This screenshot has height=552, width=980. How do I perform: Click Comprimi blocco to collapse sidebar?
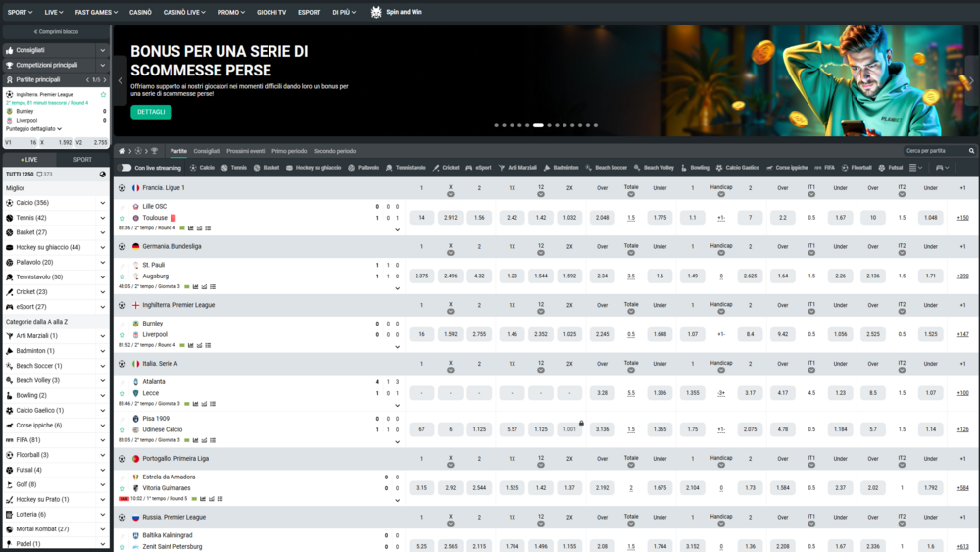(56, 32)
